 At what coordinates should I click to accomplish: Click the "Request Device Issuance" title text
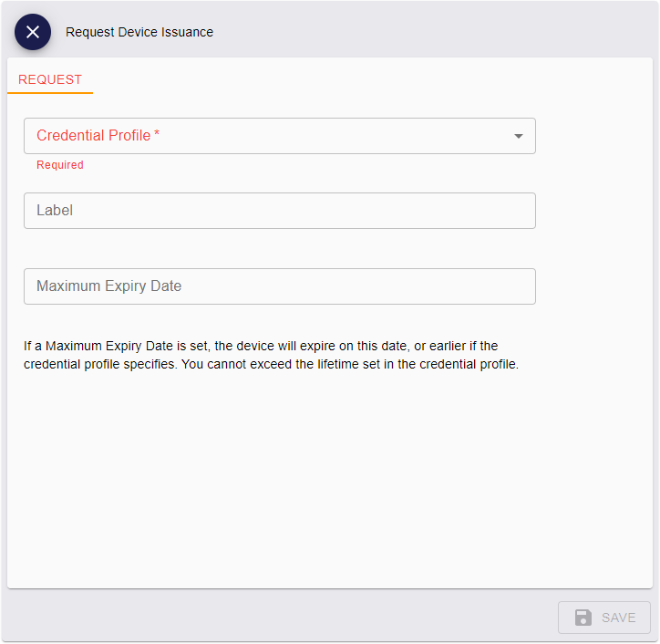coord(139,33)
